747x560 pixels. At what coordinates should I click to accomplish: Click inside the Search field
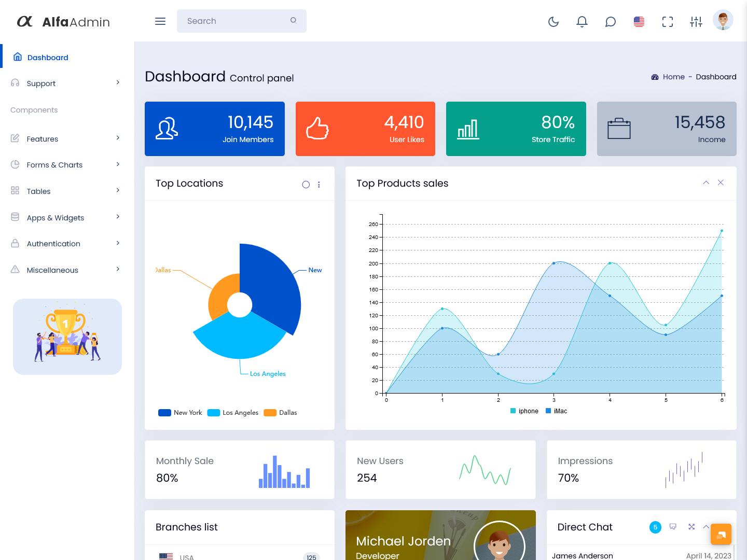(233, 21)
